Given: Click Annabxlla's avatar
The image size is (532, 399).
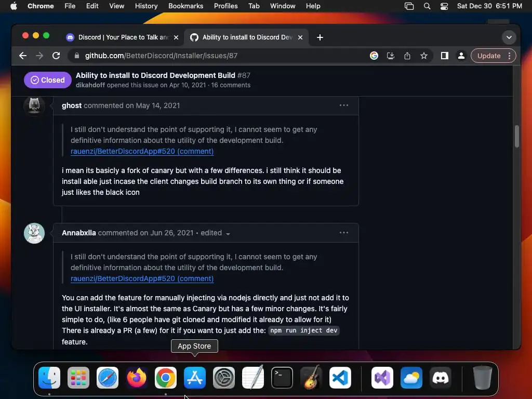Looking at the screenshot, I should point(34,233).
